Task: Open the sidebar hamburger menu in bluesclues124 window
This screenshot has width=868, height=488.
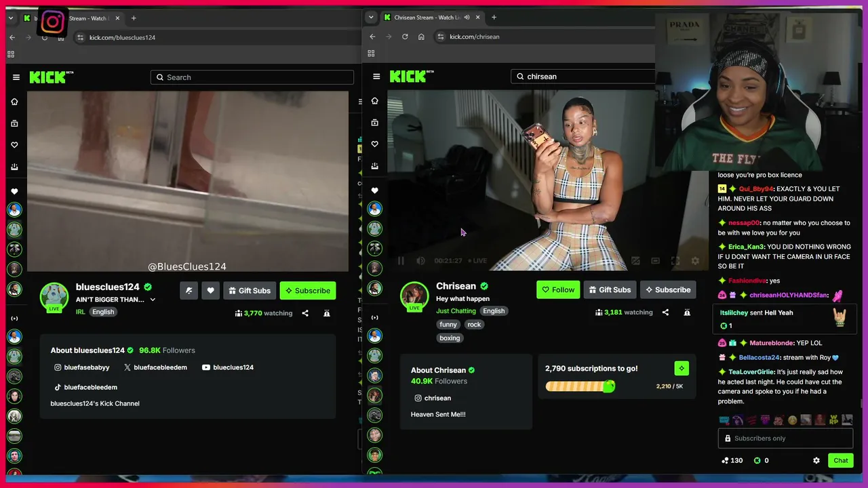Action: point(16,77)
